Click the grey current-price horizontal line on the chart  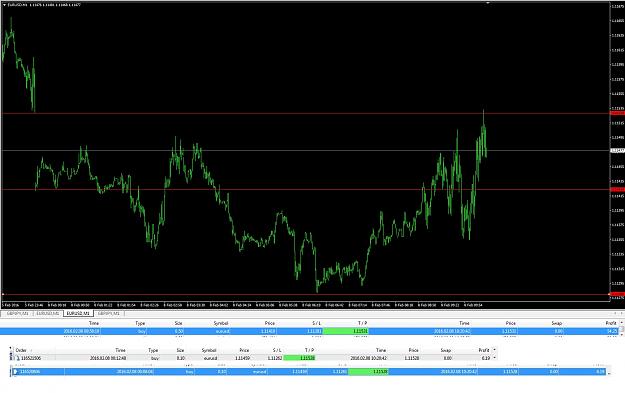pyautogui.click(x=305, y=151)
